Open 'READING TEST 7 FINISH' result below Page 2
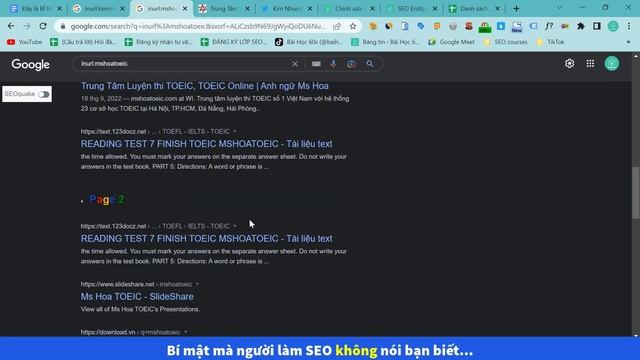The height and width of the screenshot is (360, 640). pyautogui.click(x=207, y=238)
